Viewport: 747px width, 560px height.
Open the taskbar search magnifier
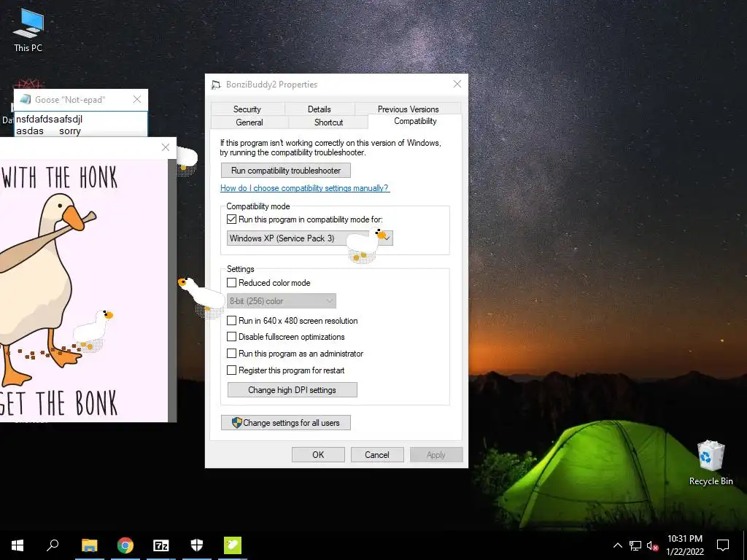pyautogui.click(x=53, y=545)
